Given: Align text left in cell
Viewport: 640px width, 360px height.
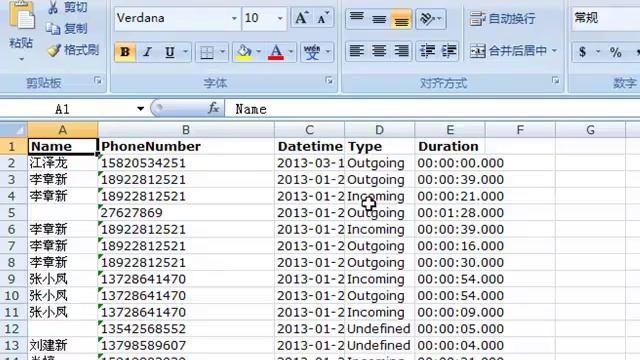Looking at the screenshot, I should click(357, 51).
